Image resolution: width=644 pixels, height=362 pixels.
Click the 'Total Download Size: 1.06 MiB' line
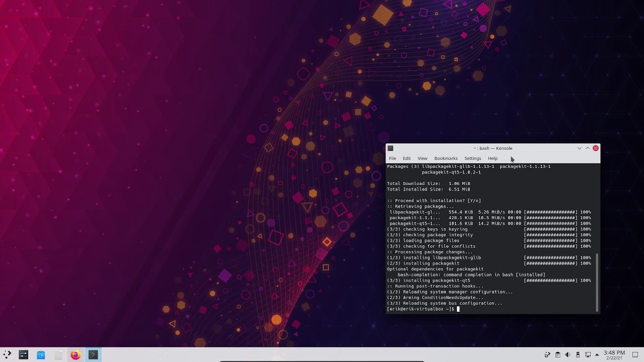tap(429, 184)
